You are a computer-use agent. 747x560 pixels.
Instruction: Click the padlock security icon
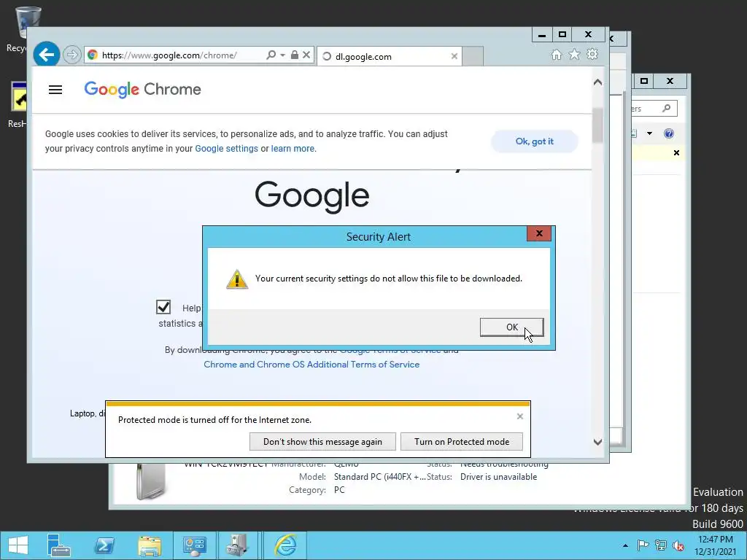(x=295, y=55)
